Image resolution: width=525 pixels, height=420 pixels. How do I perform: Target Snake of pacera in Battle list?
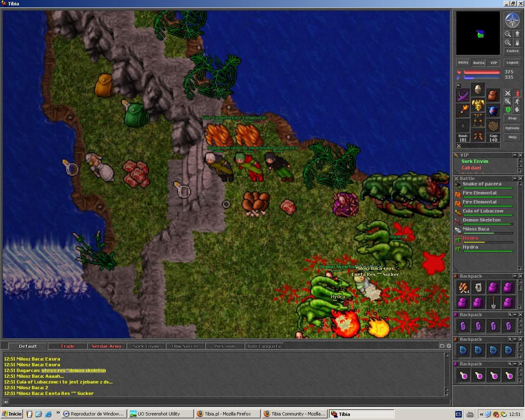coord(484,185)
